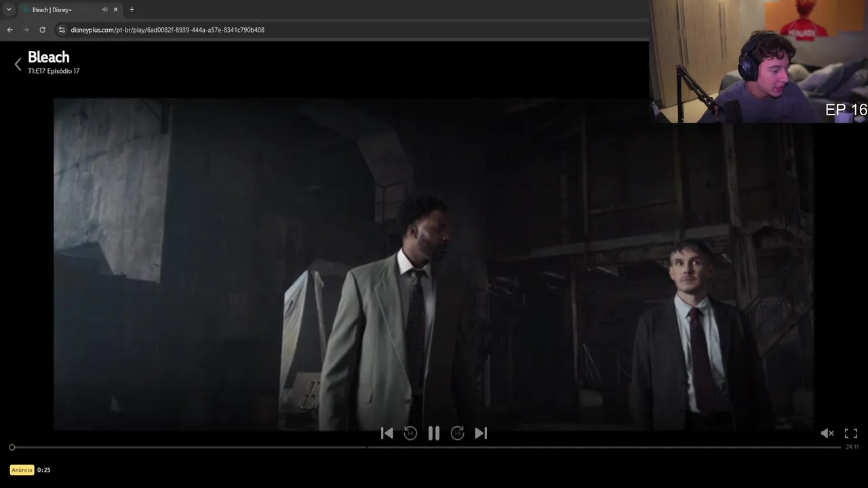Screen dimensions: 868x488
Task: Click the video progress bar
Action: click(427, 447)
